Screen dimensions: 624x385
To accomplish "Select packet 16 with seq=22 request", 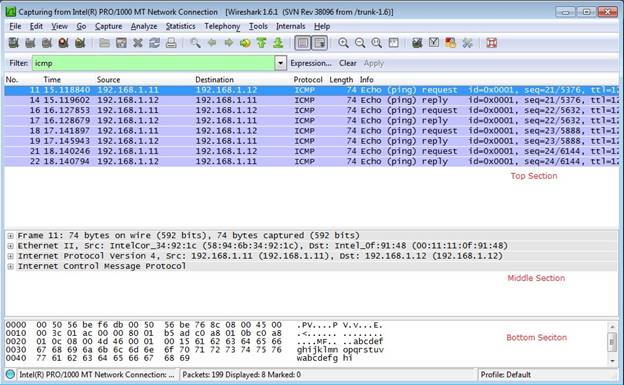I will [x=312, y=110].
